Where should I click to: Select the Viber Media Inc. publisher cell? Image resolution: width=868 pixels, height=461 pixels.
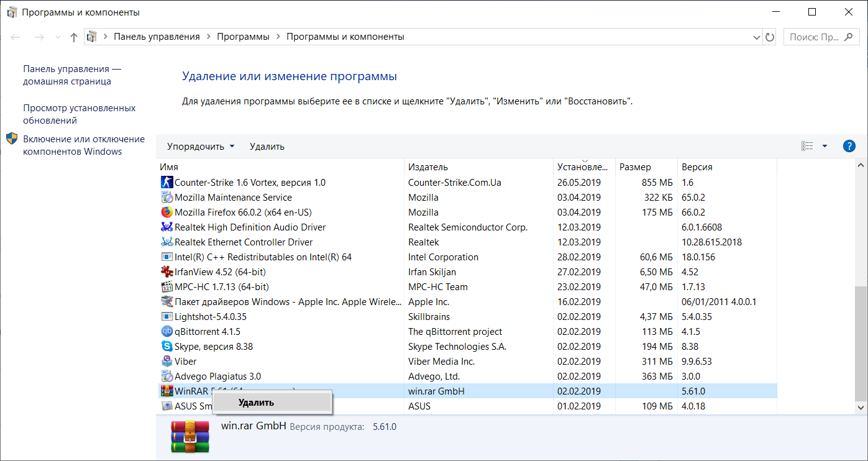click(441, 362)
